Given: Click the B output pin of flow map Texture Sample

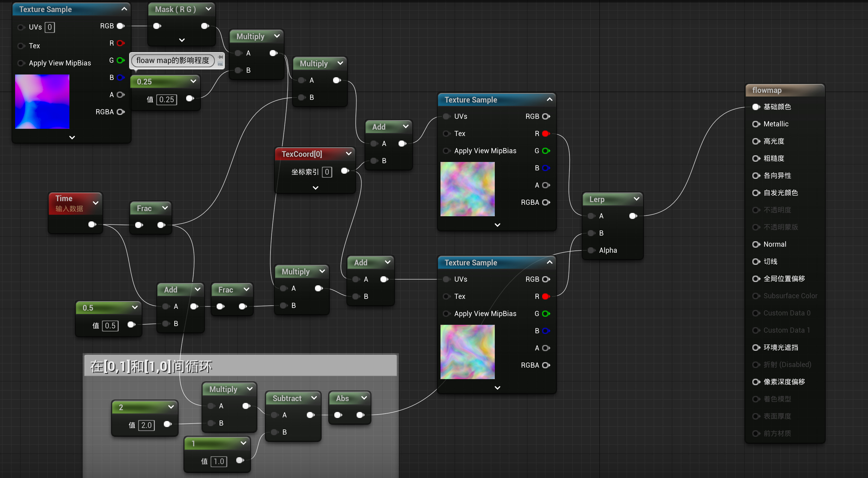Looking at the screenshot, I should 120,78.
